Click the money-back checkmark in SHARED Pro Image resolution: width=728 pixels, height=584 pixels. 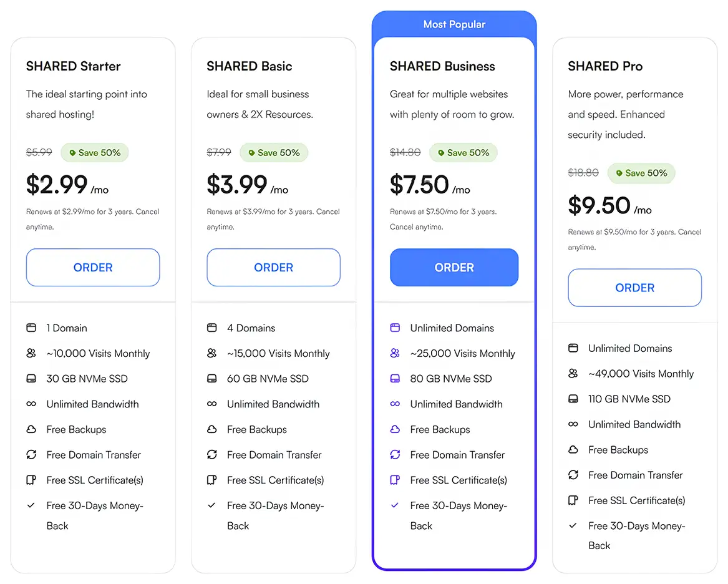(x=573, y=526)
